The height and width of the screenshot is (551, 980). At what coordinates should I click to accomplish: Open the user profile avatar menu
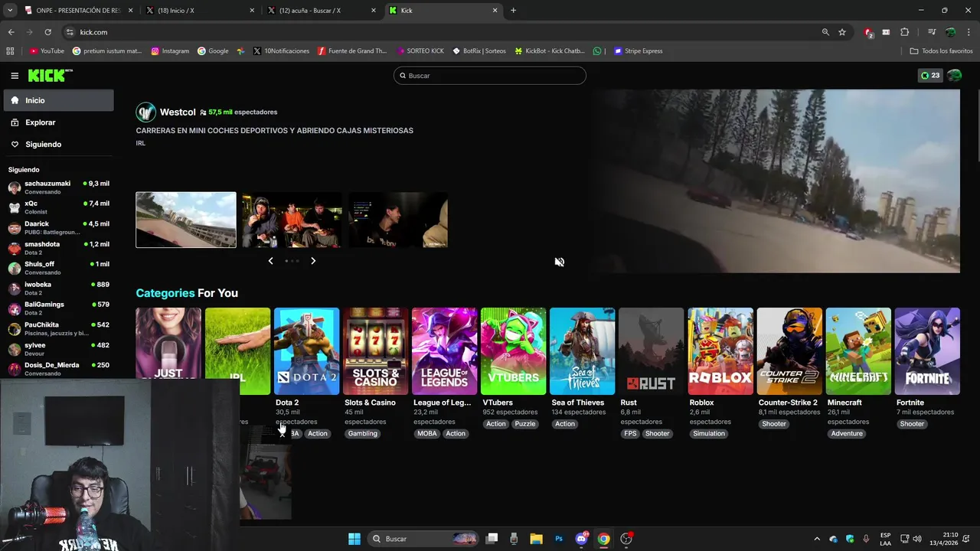[x=954, y=76]
